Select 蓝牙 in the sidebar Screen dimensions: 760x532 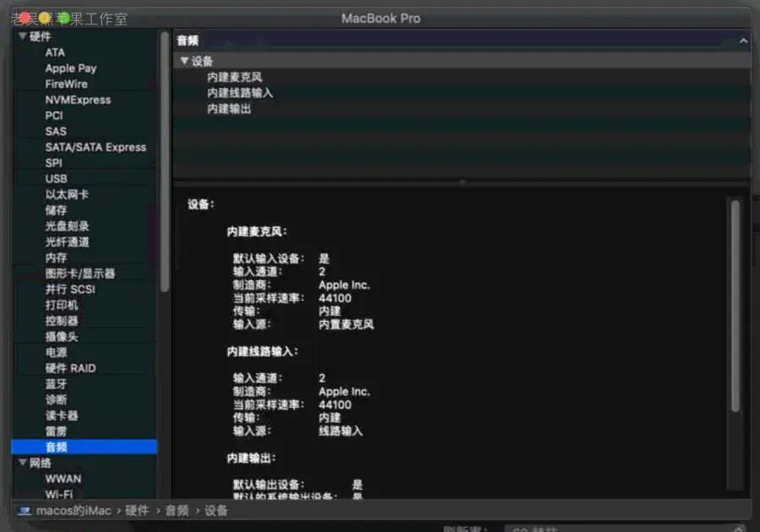pyautogui.click(x=57, y=383)
